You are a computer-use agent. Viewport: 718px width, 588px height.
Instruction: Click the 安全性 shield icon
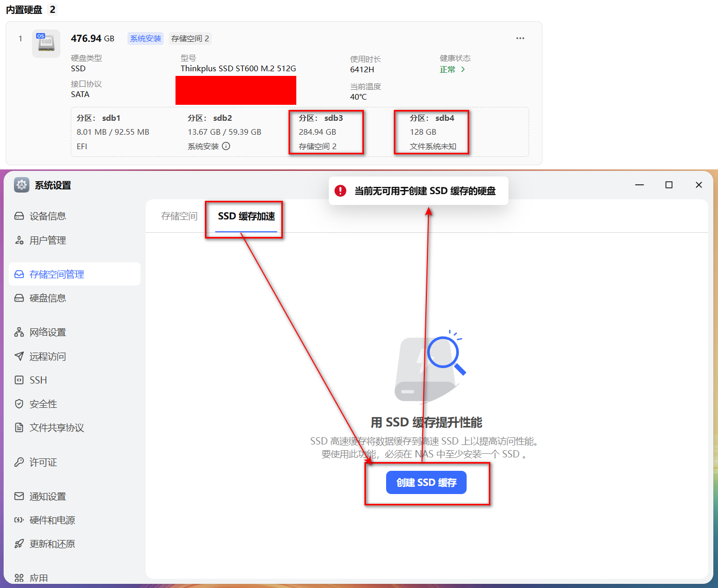19,404
